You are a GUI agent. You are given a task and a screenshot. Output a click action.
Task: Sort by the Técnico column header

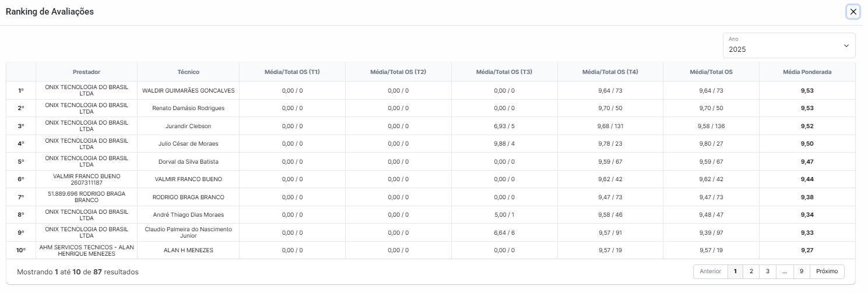tap(188, 72)
